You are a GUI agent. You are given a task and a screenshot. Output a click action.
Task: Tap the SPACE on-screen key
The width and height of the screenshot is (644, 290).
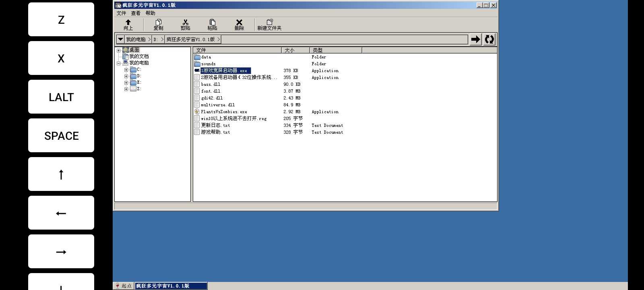(x=61, y=135)
